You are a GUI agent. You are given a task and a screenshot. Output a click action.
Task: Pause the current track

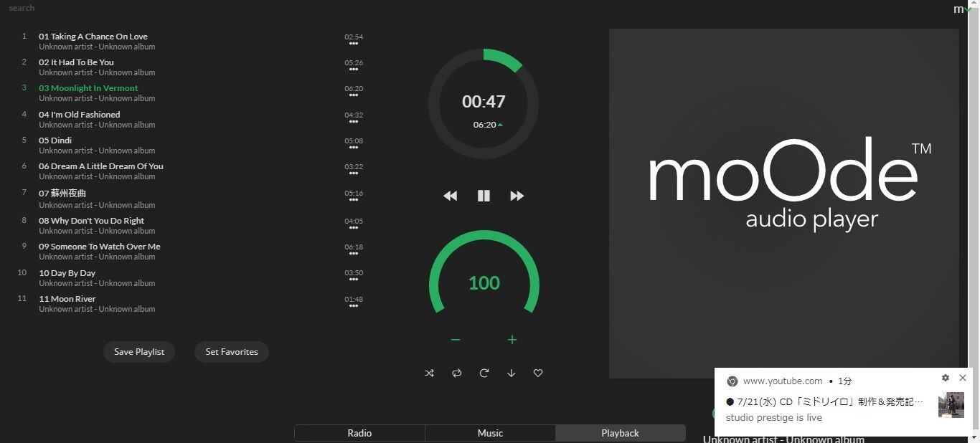[484, 196]
